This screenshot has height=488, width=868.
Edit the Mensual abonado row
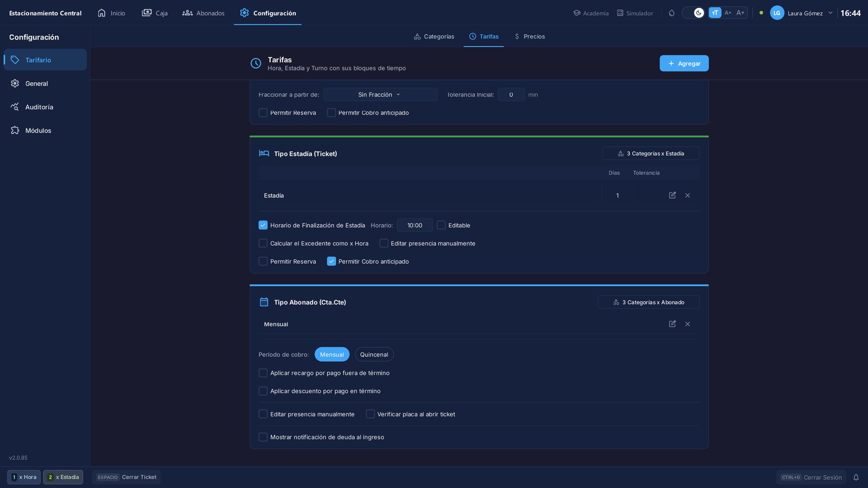click(672, 324)
